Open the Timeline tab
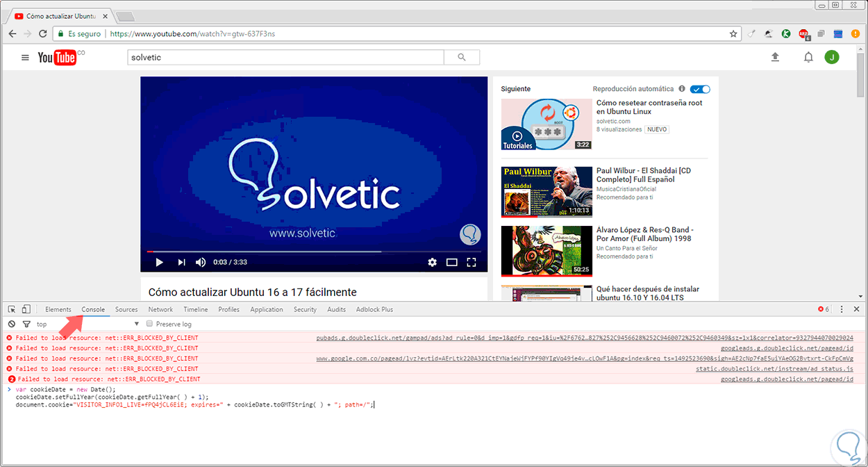868x467 pixels. (196, 309)
